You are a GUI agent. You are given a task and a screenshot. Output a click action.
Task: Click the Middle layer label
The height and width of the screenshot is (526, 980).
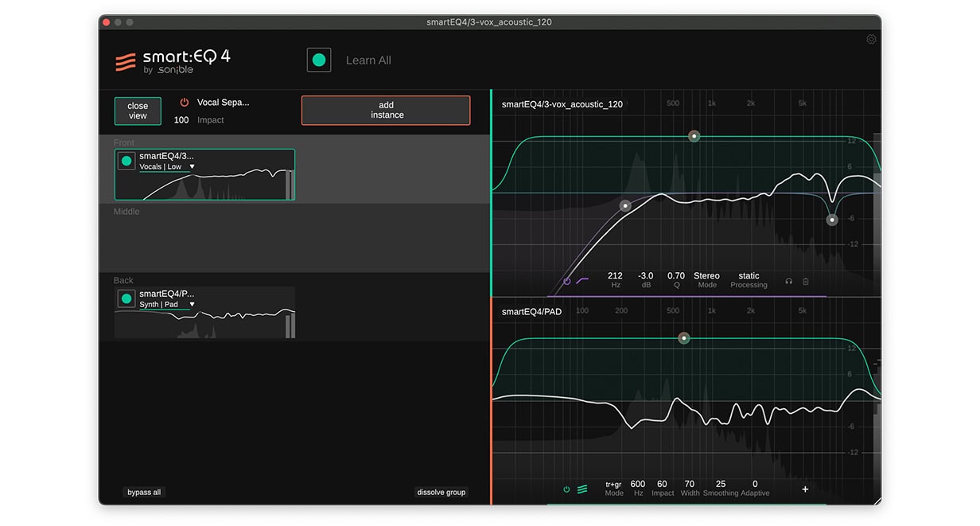coord(126,212)
